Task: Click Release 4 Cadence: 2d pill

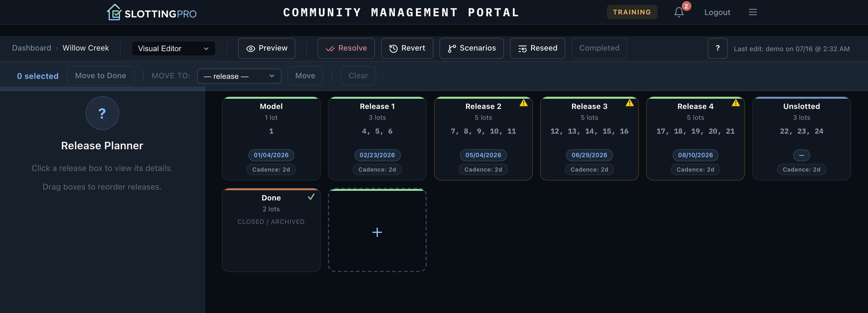Action: tap(695, 170)
